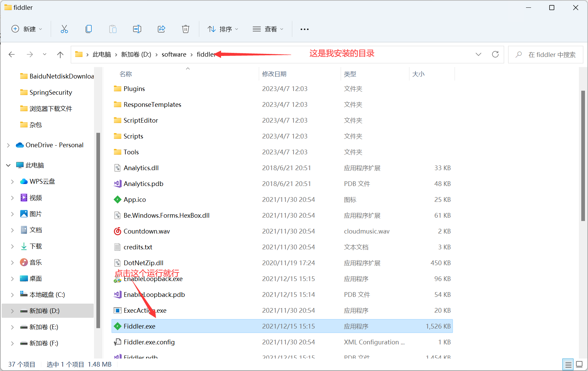
Task: Switch to details view layout icon
Action: 568,364
